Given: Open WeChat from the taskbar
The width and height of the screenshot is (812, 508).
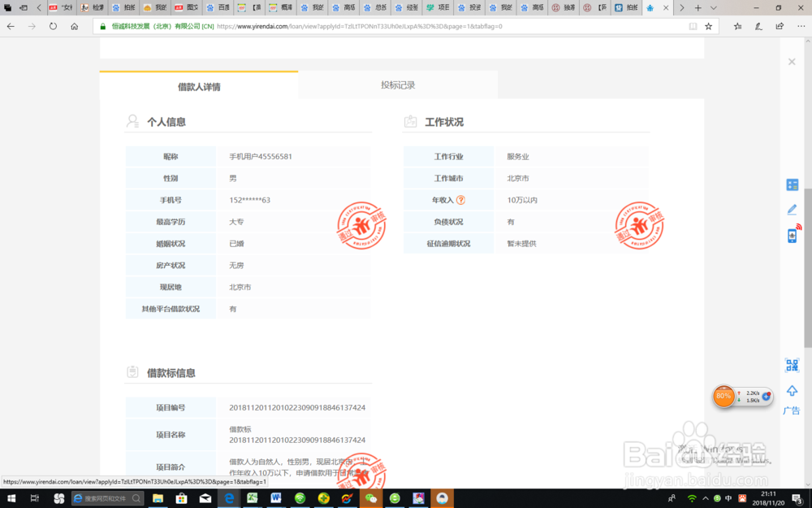Looking at the screenshot, I should click(371, 497).
